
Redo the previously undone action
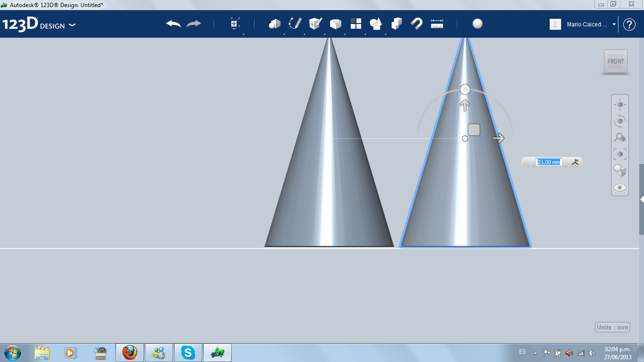(194, 24)
